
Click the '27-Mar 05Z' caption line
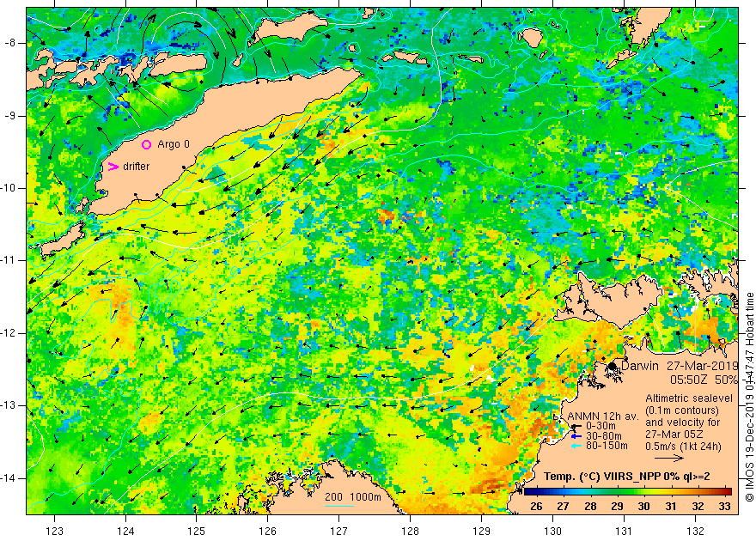(674, 434)
